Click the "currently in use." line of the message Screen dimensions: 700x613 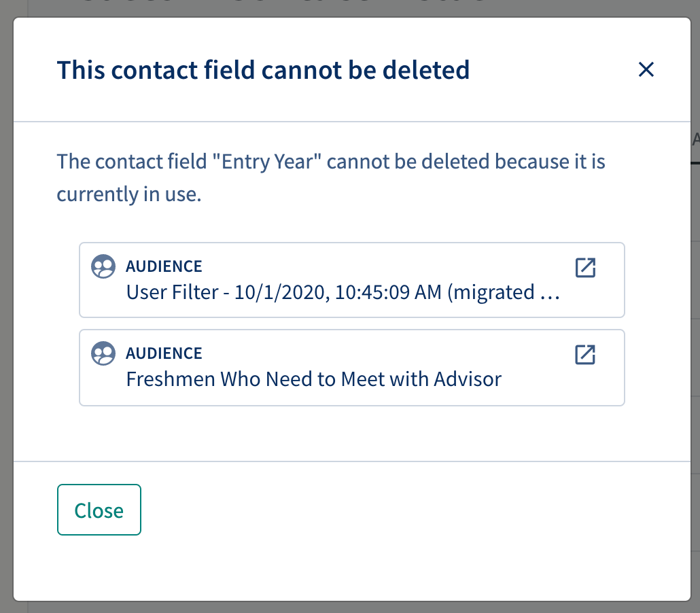[x=129, y=194]
